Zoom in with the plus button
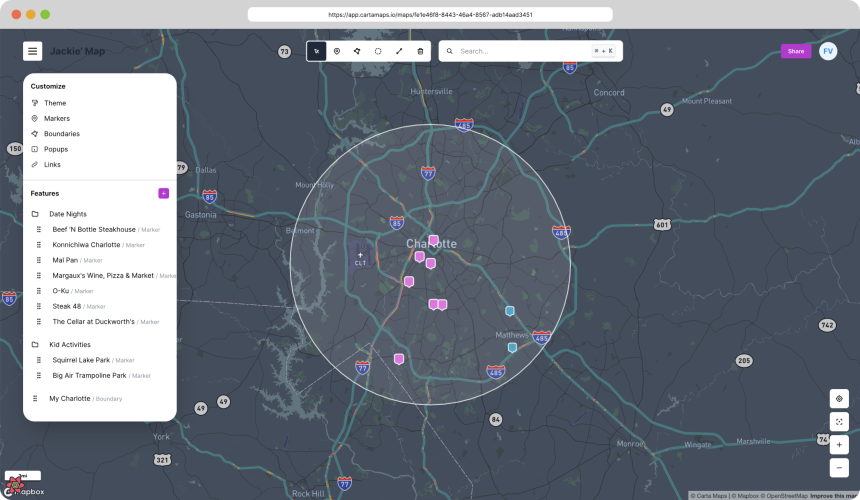860x500 pixels. pos(839,445)
